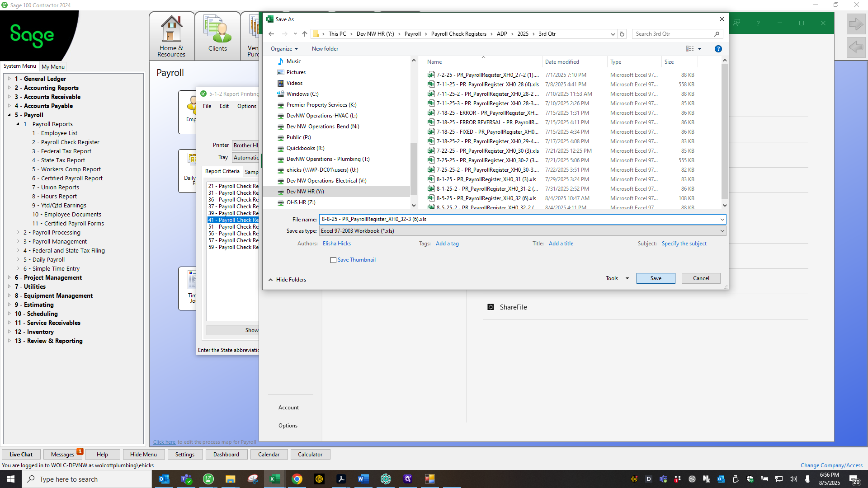Open the Calculator button
Viewport: 868px width, 488px height.
tap(310, 455)
